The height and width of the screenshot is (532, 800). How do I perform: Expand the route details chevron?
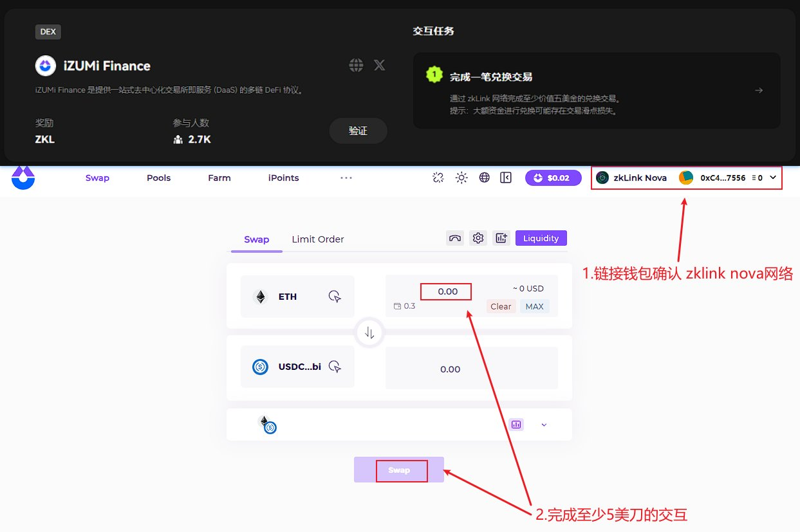(x=544, y=425)
